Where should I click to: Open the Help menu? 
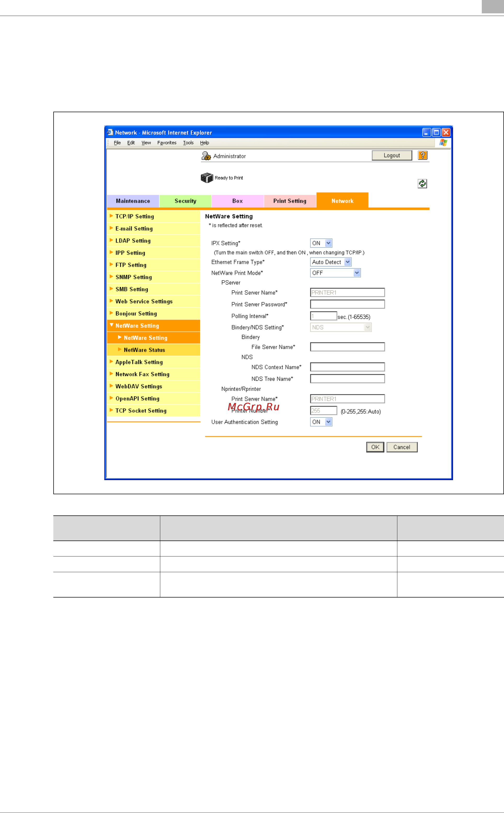[205, 143]
